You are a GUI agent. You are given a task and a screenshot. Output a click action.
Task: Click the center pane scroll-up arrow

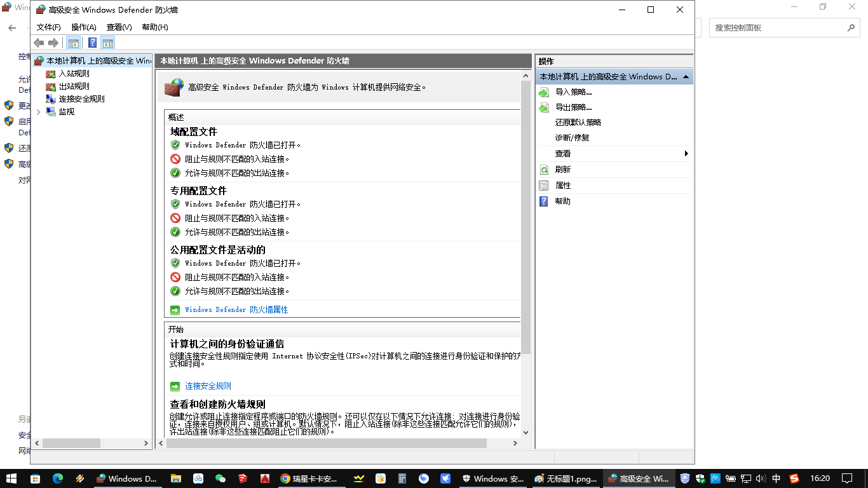coord(526,76)
